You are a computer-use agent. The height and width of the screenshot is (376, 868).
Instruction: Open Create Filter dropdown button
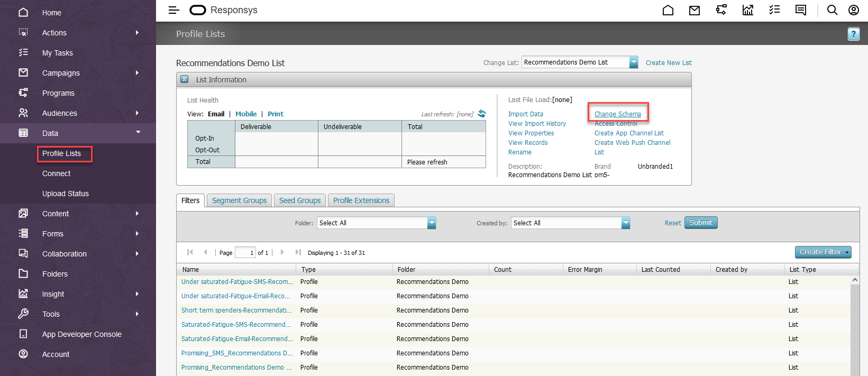(x=823, y=252)
